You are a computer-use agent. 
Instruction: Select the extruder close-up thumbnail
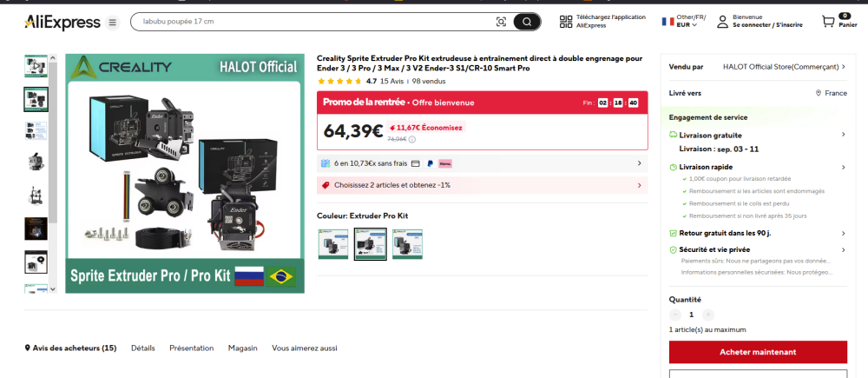pos(36,162)
